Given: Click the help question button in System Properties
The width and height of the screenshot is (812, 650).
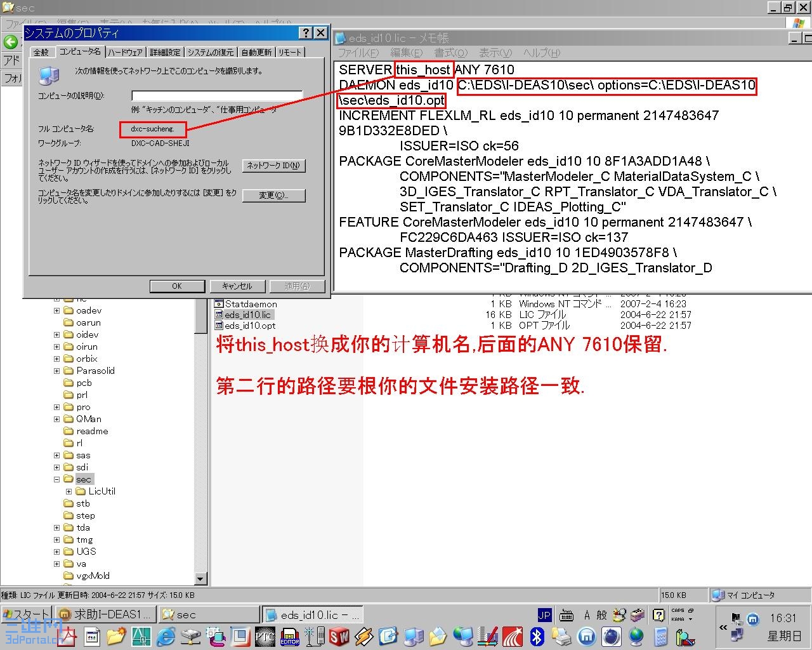Looking at the screenshot, I should 306,33.
